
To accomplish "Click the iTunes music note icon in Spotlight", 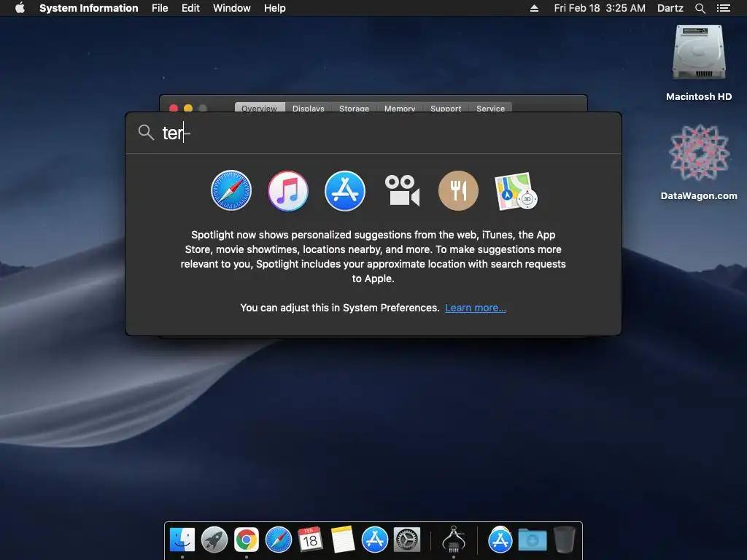I will click(287, 191).
